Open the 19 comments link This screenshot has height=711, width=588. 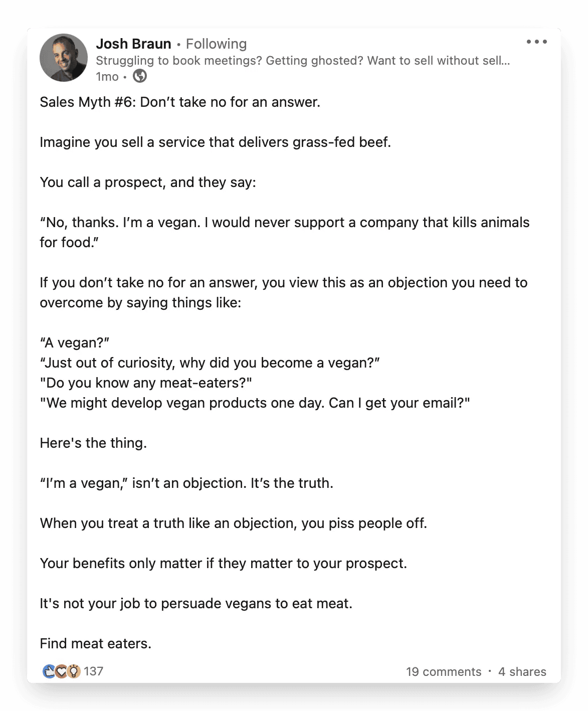pyautogui.click(x=444, y=672)
